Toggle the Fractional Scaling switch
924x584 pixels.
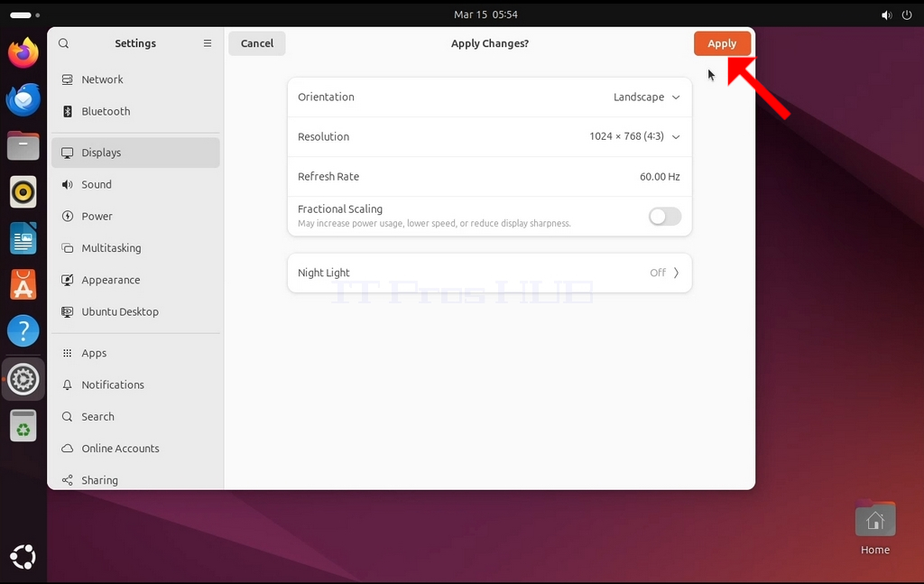click(x=665, y=217)
